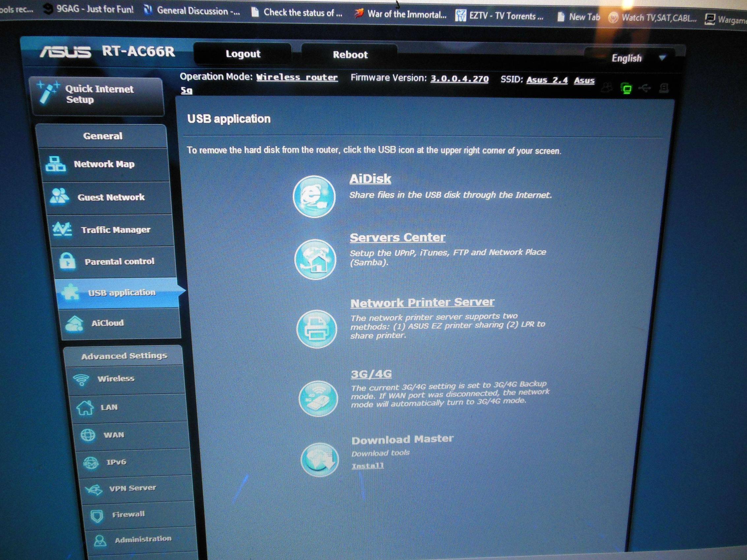This screenshot has width=747, height=560.
Task: Click the Wireless wifi signal icon
Action: [81, 379]
